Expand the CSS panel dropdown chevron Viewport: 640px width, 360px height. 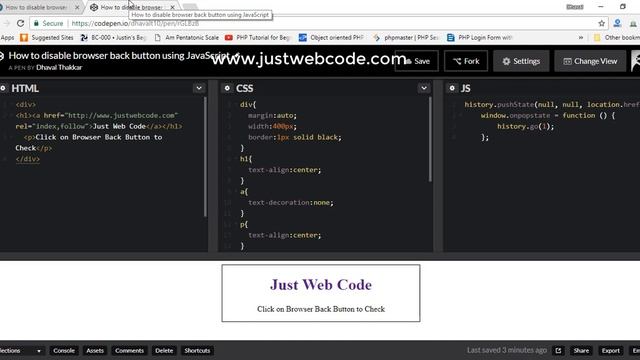(424, 88)
